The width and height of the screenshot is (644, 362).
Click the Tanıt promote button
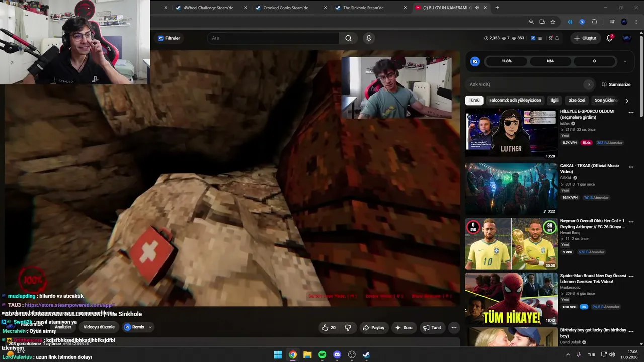click(x=432, y=327)
